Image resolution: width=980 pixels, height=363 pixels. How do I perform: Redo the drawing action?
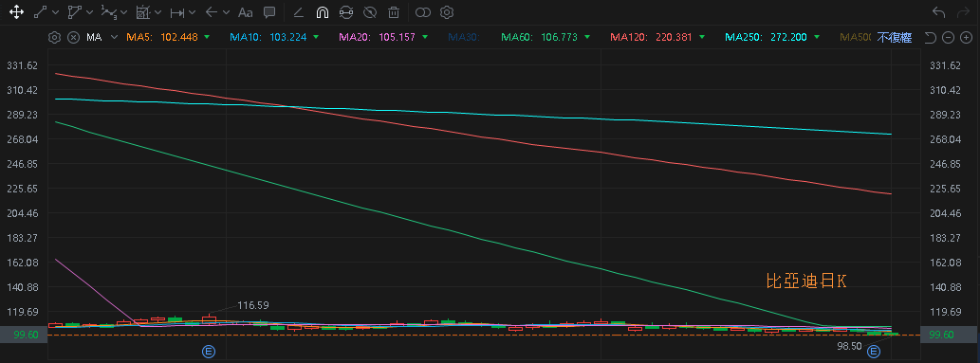tap(963, 12)
